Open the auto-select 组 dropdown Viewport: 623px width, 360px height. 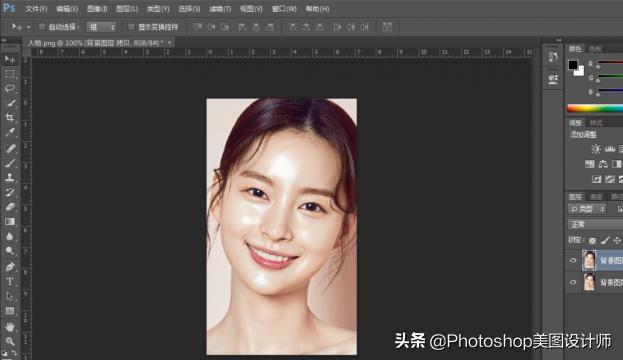(x=101, y=27)
